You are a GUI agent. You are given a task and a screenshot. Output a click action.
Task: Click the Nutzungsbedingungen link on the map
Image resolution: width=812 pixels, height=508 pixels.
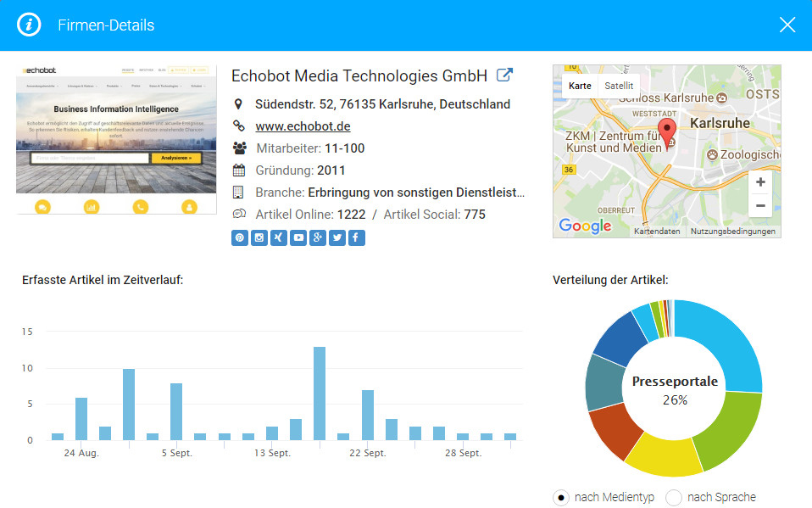coord(732,232)
